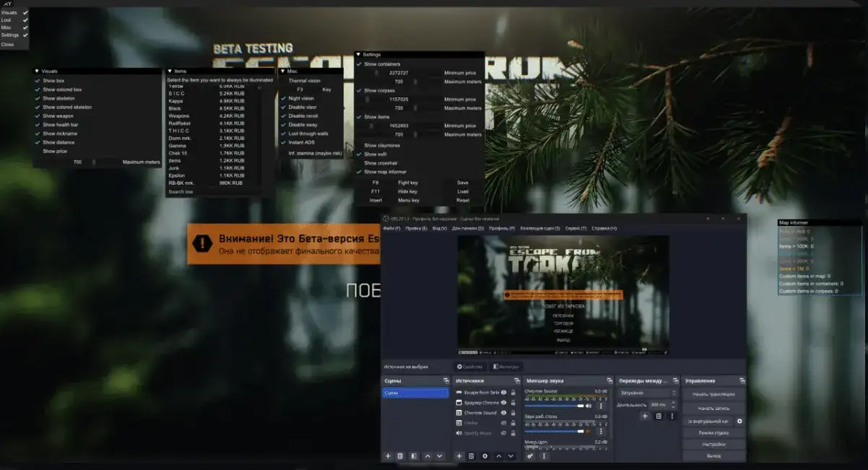This screenshot has height=470, width=868.
Task: Mute Chrome Sound with its speaker icon
Action: [589, 406]
